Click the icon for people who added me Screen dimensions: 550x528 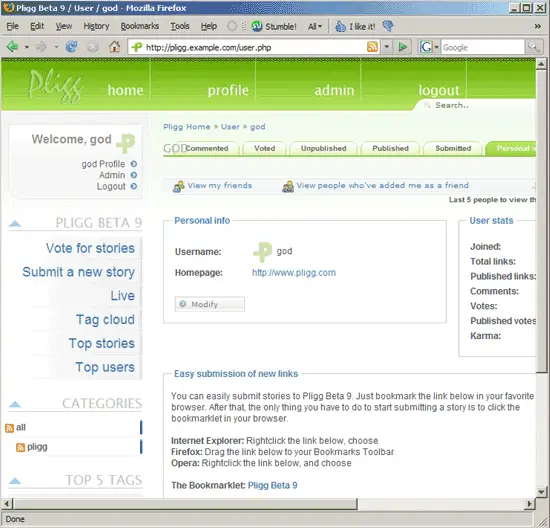click(288, 186)
